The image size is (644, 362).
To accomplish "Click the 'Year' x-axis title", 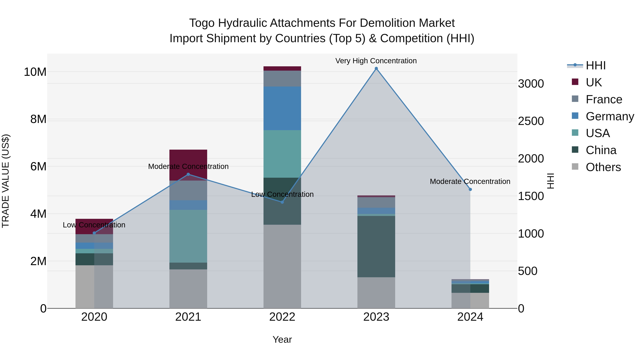I will (x=282, y=340).
